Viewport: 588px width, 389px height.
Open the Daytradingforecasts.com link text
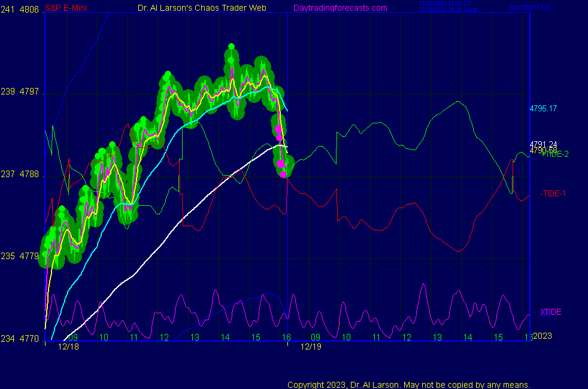pos(340,8)
